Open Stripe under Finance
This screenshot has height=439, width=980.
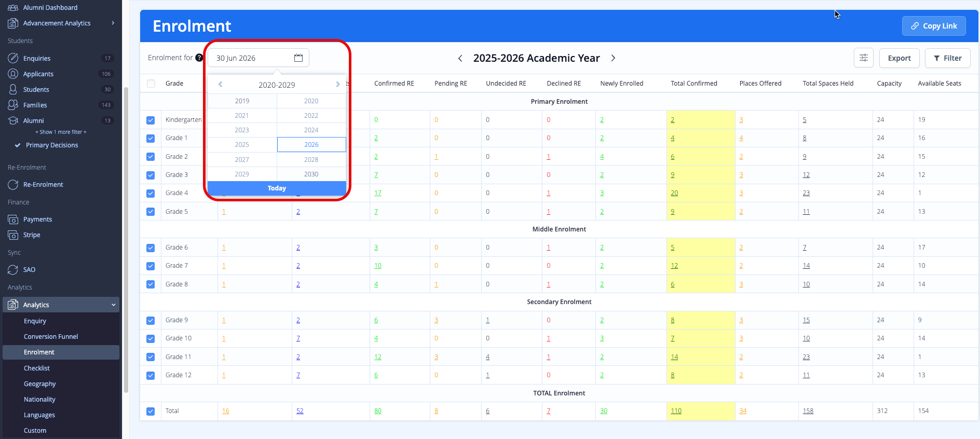click(x=32, y=235)
